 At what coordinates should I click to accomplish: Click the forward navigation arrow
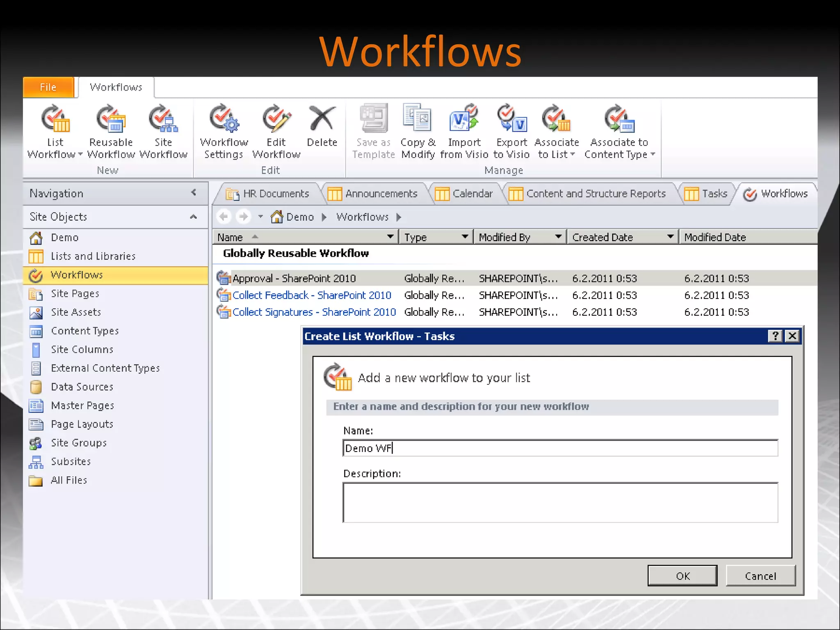[x=244, y=216]
